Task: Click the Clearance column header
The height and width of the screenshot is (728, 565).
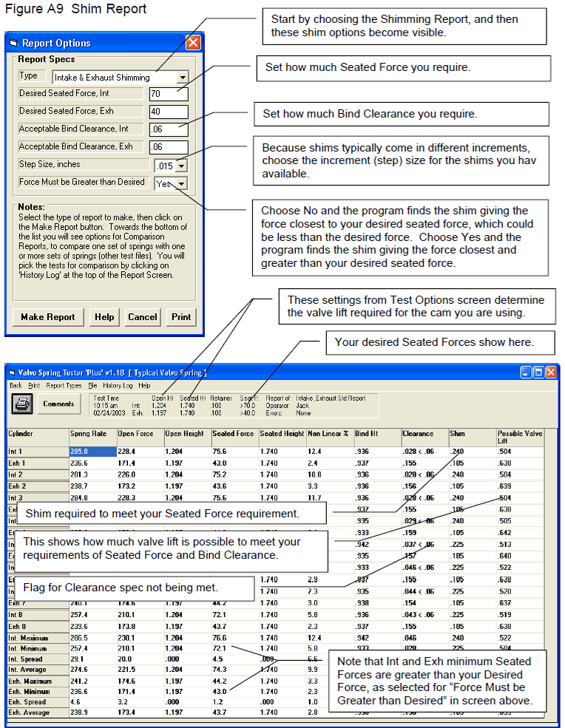Action: click(424, 437)
